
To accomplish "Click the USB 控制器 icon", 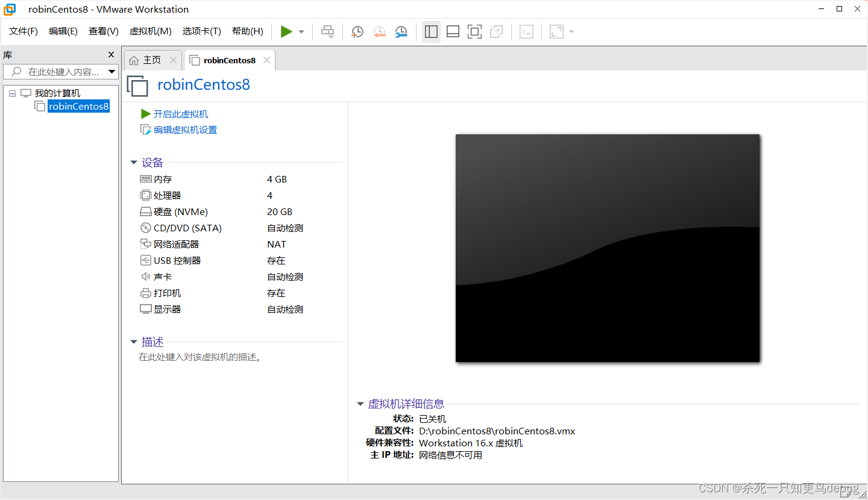I will tap(146, 260).
